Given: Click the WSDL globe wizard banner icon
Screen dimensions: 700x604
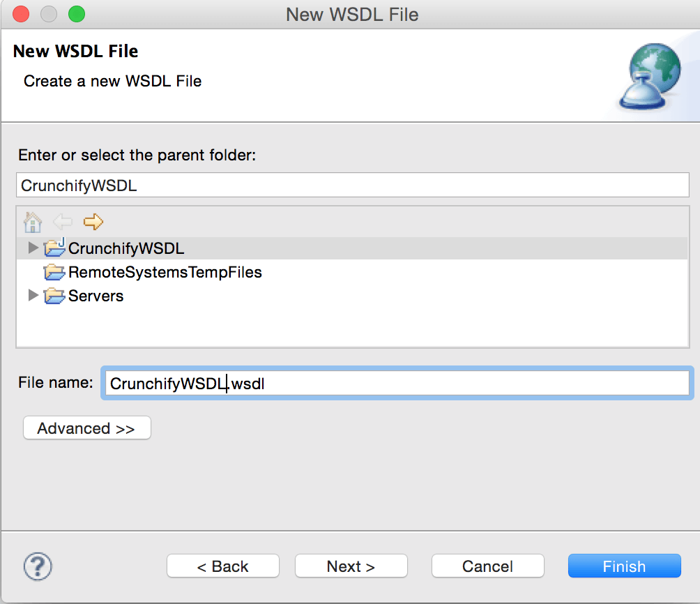Looking at the screenshot, I should click(650, 77).
